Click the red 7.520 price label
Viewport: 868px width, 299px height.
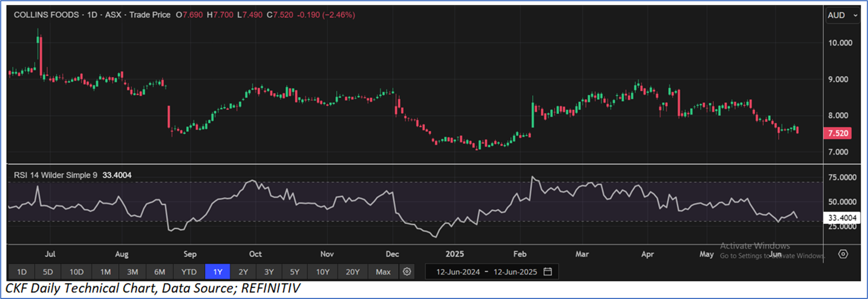tap(838, 133)
